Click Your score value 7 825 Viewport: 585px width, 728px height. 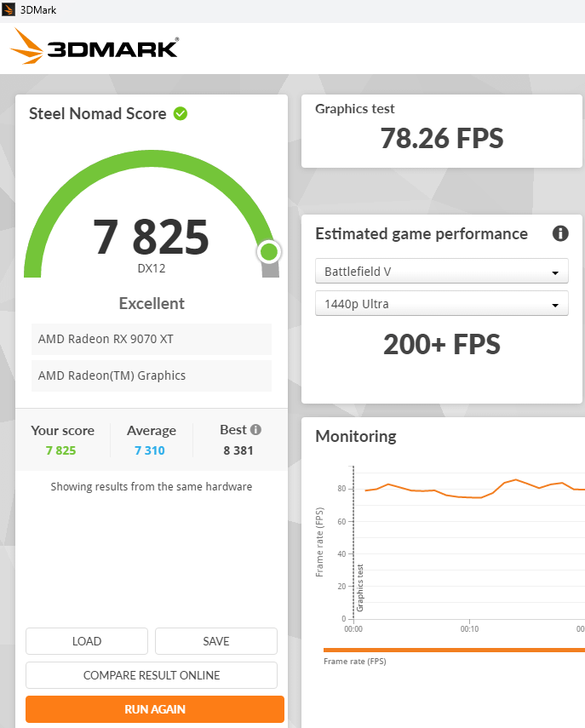[x=60, y=450]
